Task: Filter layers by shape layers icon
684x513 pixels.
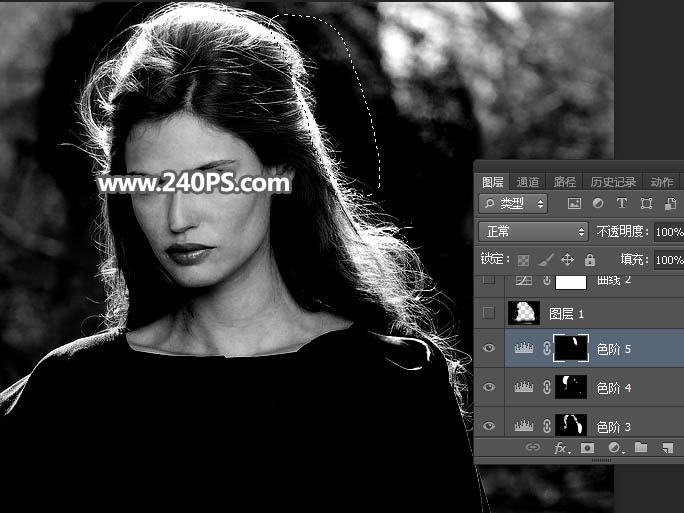Action: pyautogui.click(x=646, y=203)
